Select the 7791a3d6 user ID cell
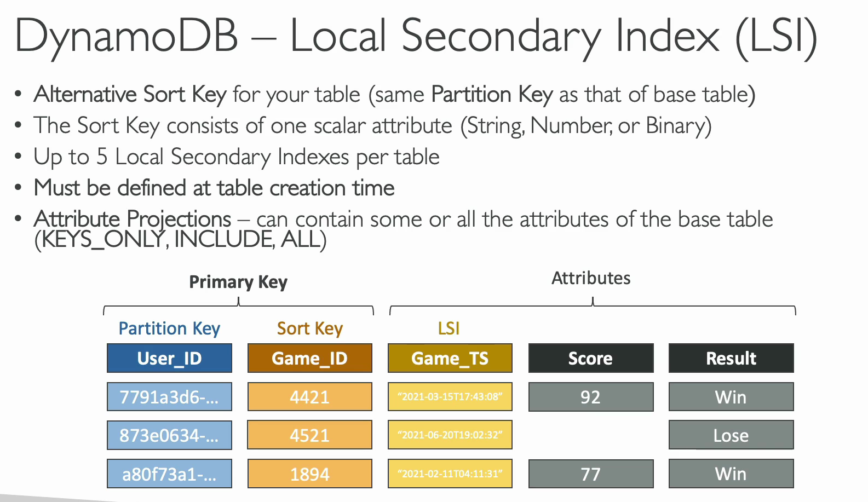 click(x=169, y=396)
